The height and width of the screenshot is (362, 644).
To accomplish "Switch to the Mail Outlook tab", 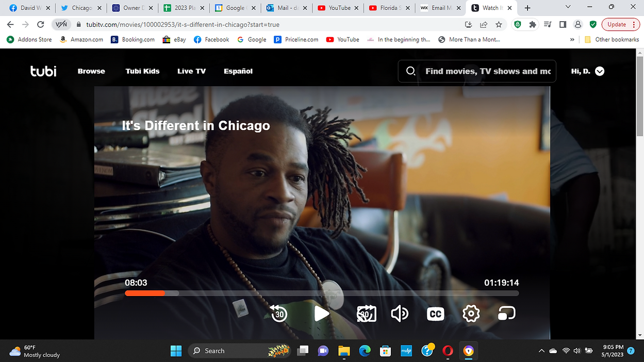I will coord(287,8).
